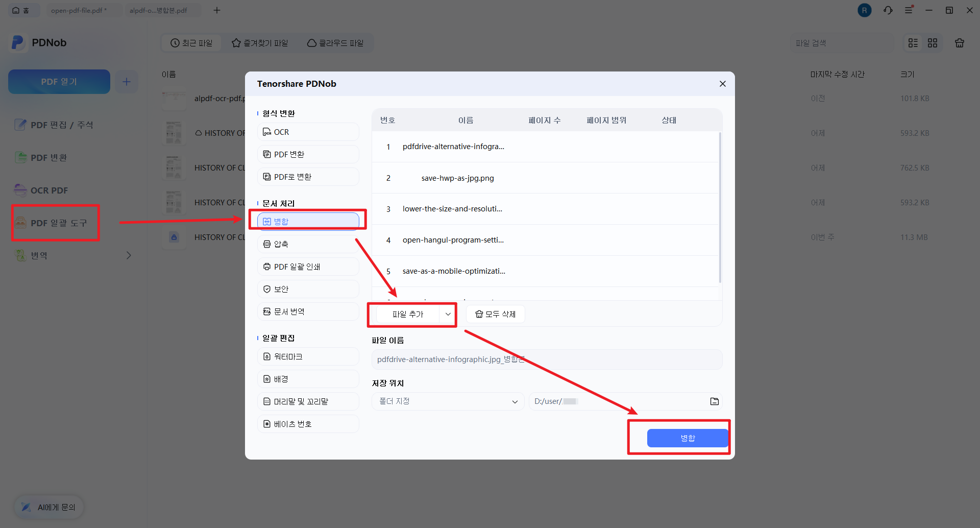Click the blue 병합 merge button
980x528 pixels.
pyautogui.click(x=687, y=438)
